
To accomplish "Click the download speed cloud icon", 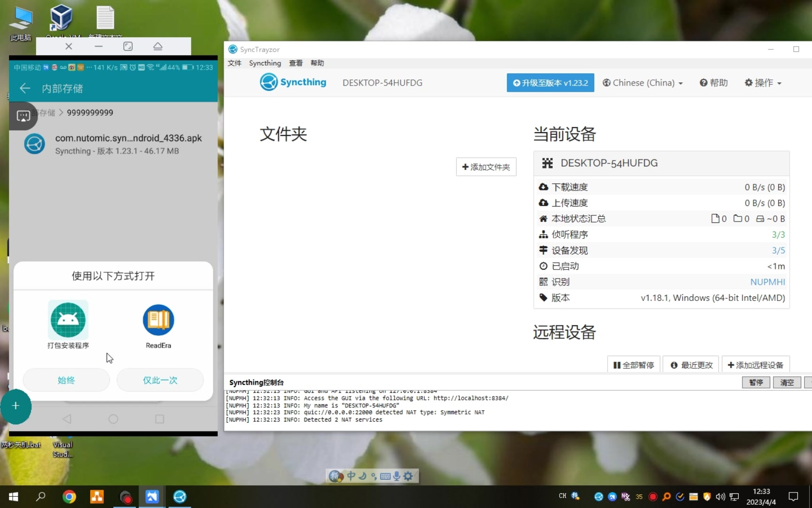I will tap(544, 187).
